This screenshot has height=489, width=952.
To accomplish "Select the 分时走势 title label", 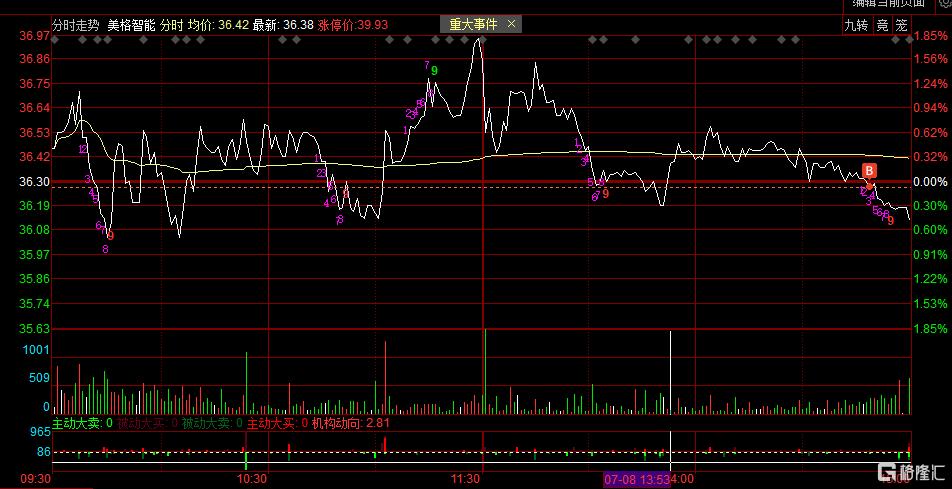I will click(75, 25).
